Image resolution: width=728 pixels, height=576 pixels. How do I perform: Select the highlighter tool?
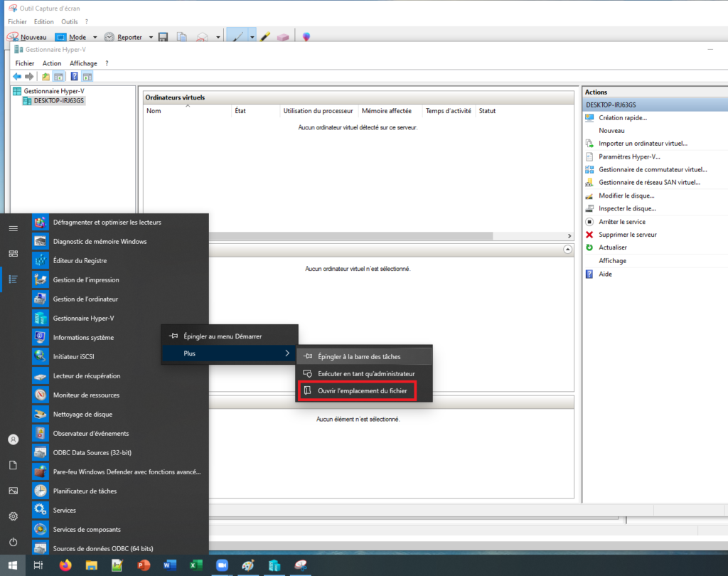(x=265, y=37)
